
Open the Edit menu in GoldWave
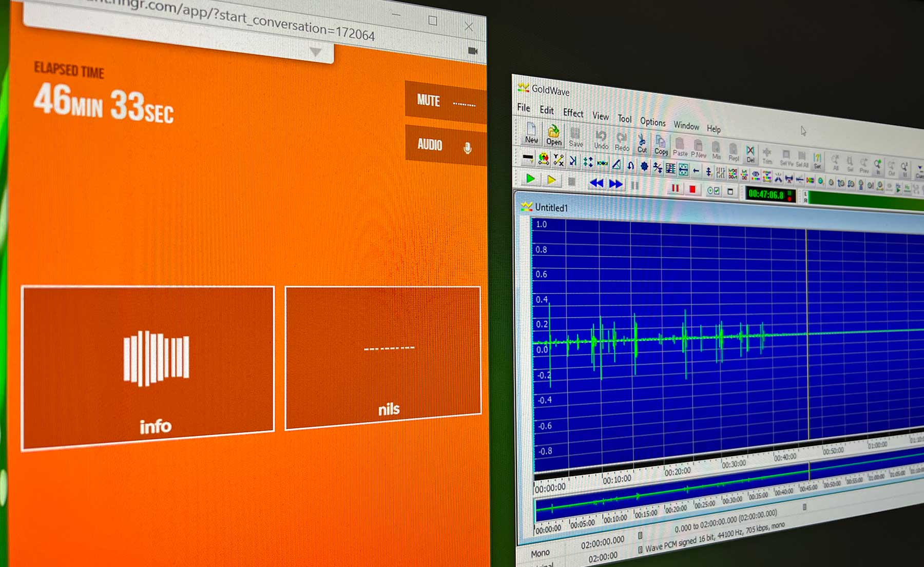[546, 110]
